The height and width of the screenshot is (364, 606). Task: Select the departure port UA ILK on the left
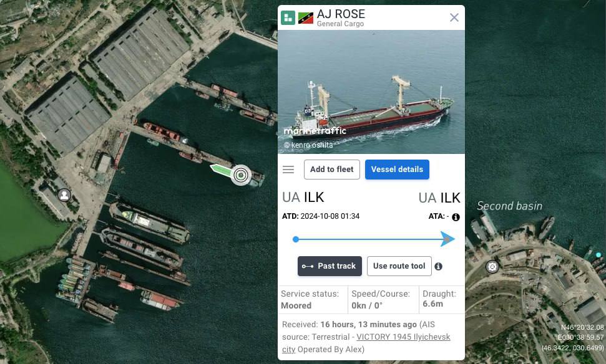(303, 198)
